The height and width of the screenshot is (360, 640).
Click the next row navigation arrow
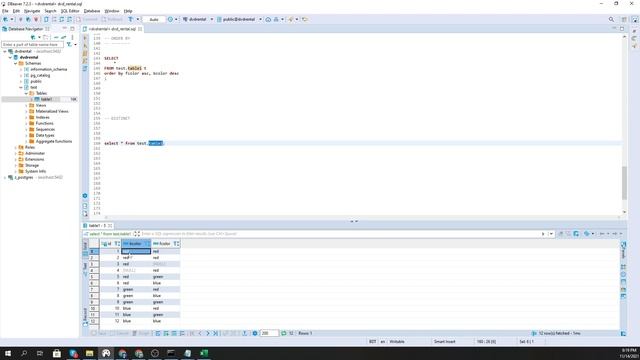[x=208, y=333]
